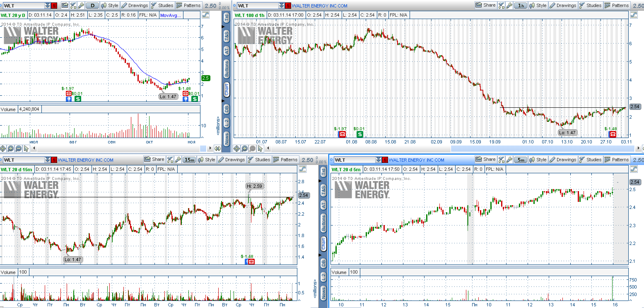Open the Style menu on the 15m chart
644x308 pixels.
click(x=207, y=160)
